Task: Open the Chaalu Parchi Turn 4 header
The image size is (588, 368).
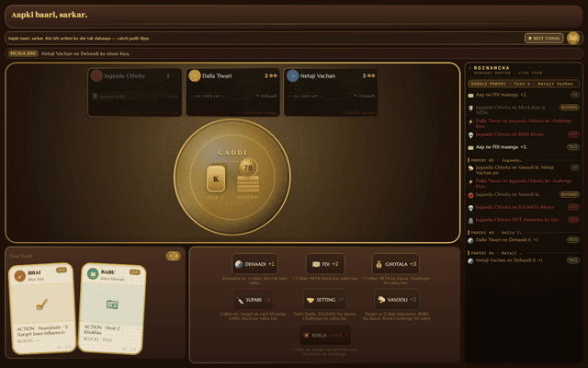Action: click(524, 84)
